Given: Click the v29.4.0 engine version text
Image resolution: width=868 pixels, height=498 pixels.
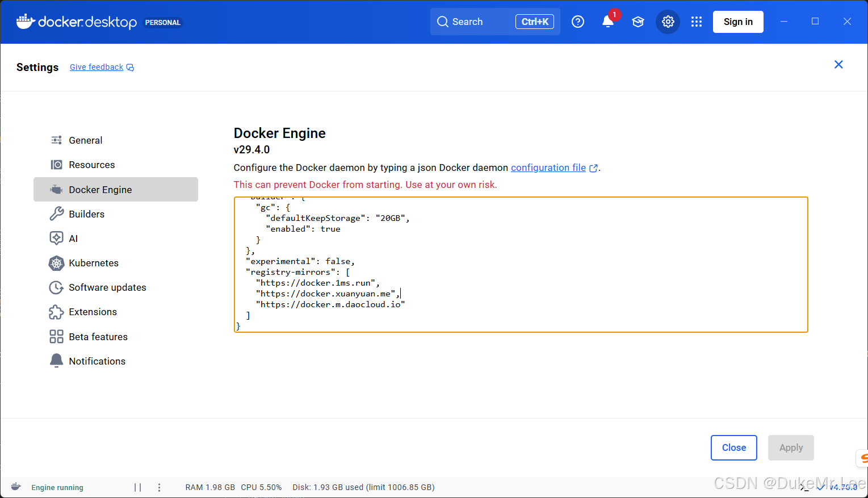Looking at the screenshot, I should pos(251,149).
